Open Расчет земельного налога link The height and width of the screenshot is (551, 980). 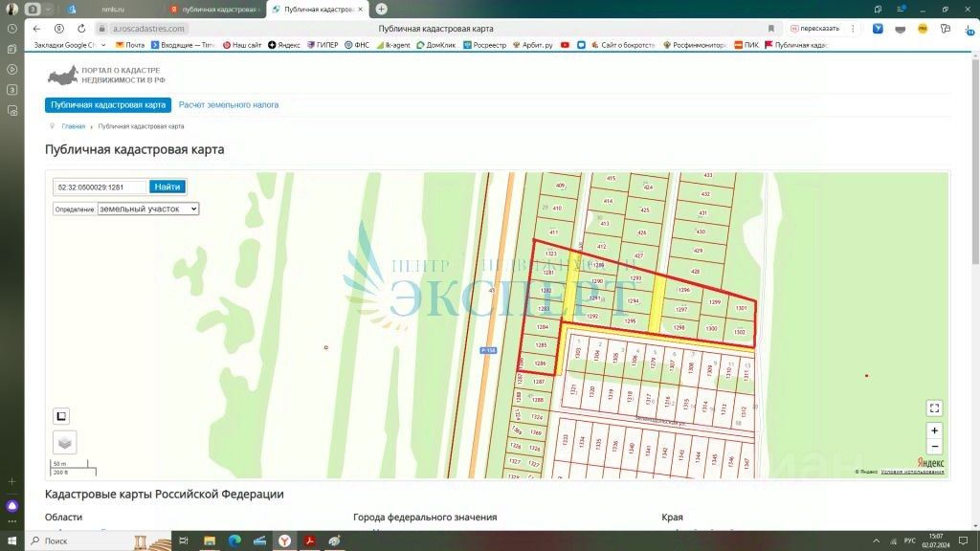click(x=229, y=105)
